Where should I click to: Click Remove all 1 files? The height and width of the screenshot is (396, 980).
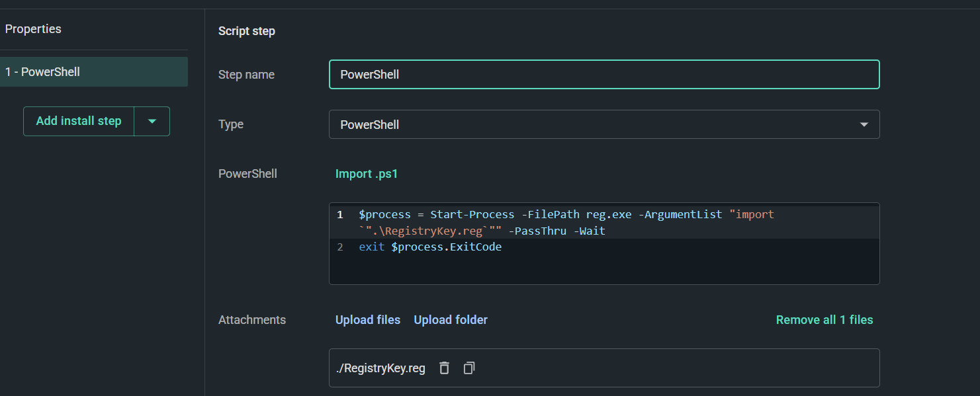(x=824, y=320)
